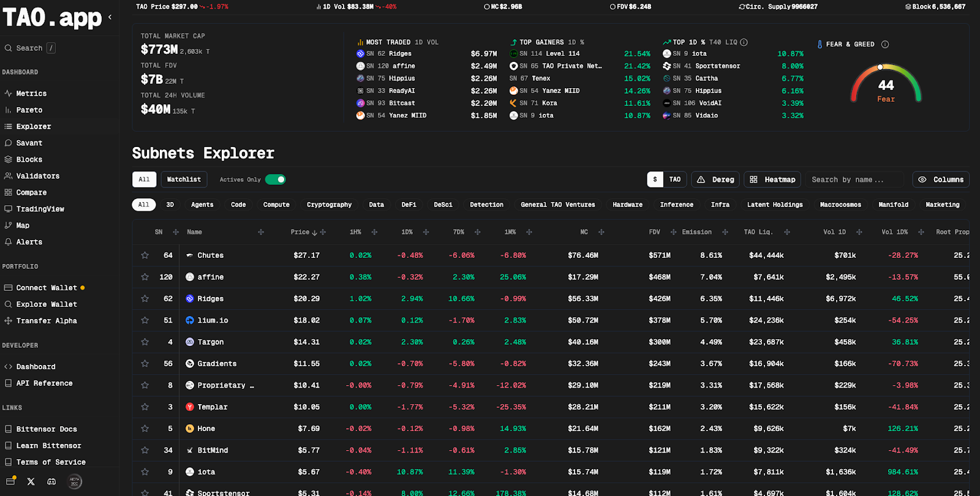Click the Fear & Greed gauge
Viewport: 980px width, 496px height.
click(x=886, y=85)
